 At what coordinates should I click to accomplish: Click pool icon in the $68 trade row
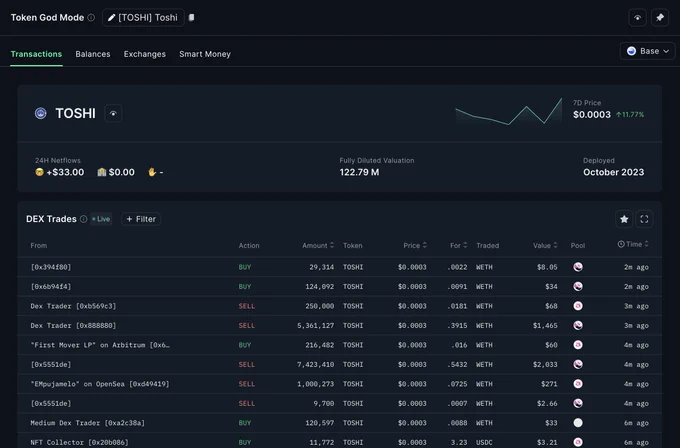tap(578, 306)
